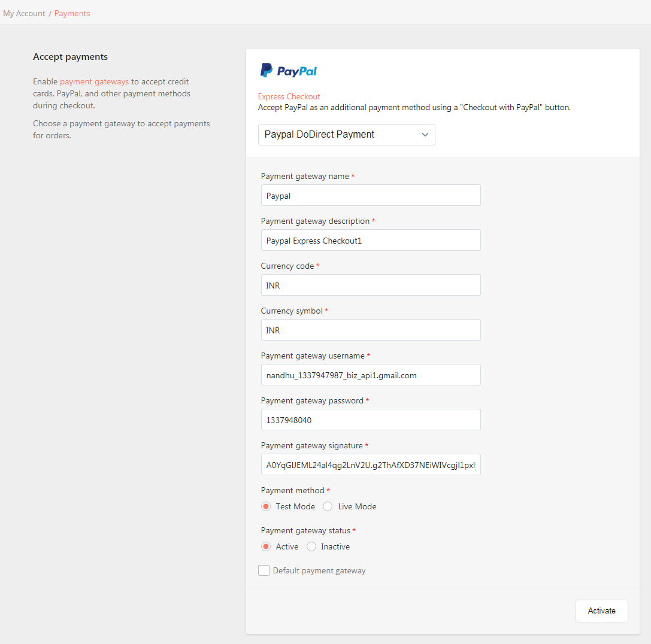Choose the Inactive status radio button

[311, 546]
